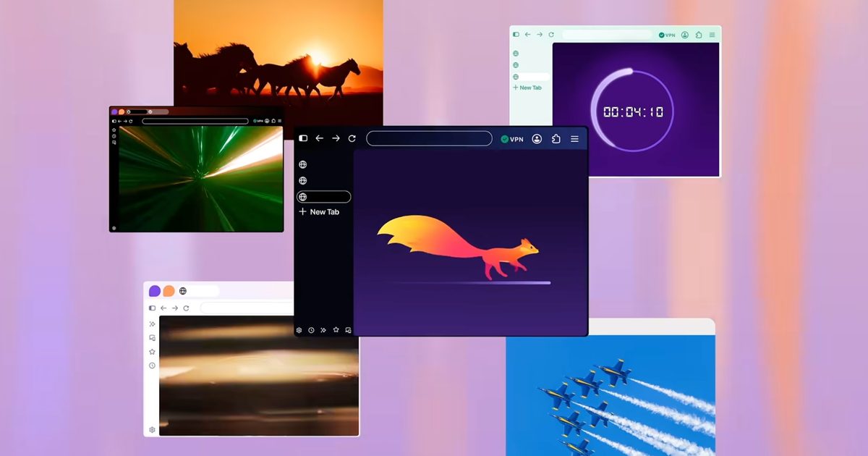Click address bar in dark center browser
The width and height of the screenshot is (868, 456).
[x=429, y=138]
